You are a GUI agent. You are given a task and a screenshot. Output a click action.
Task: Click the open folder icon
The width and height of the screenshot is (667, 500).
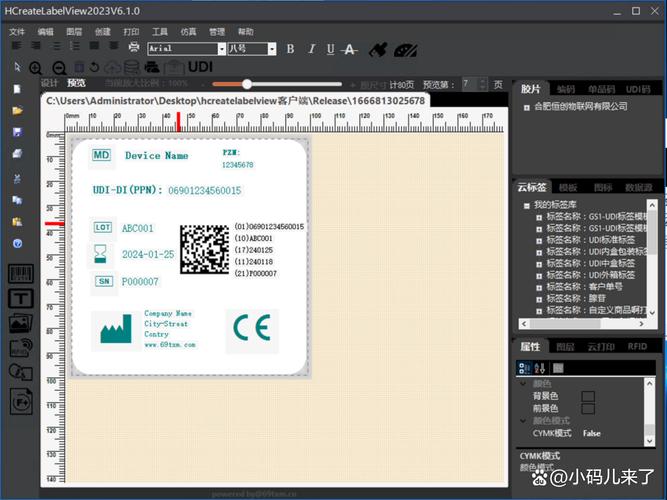17,111
